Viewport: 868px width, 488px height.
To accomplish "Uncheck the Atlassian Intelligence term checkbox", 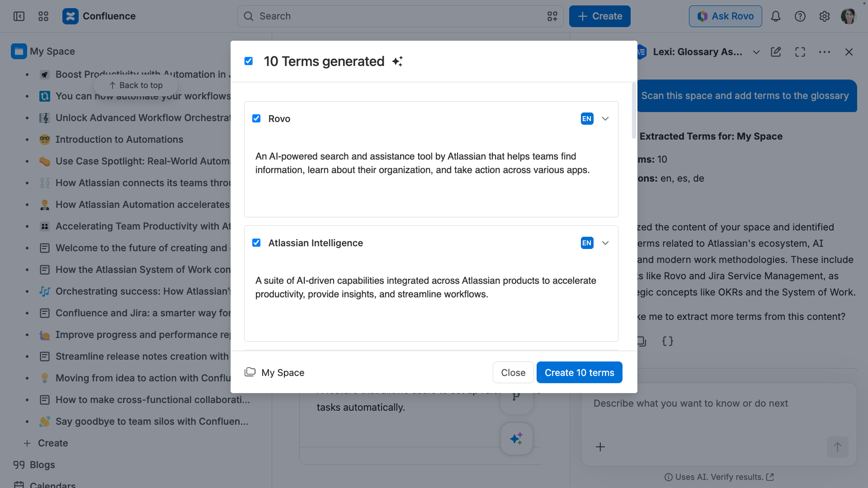I will (x=256, y=243).
